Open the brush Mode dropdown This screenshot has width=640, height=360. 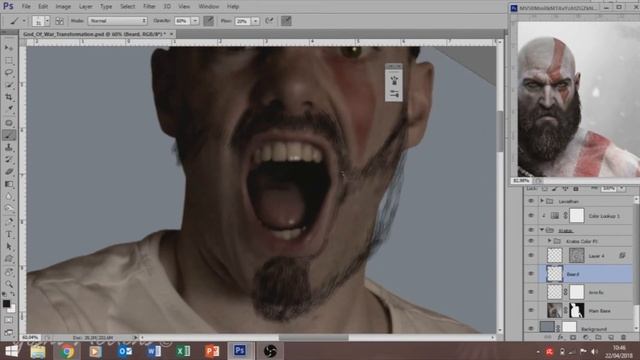click(118, 21)
